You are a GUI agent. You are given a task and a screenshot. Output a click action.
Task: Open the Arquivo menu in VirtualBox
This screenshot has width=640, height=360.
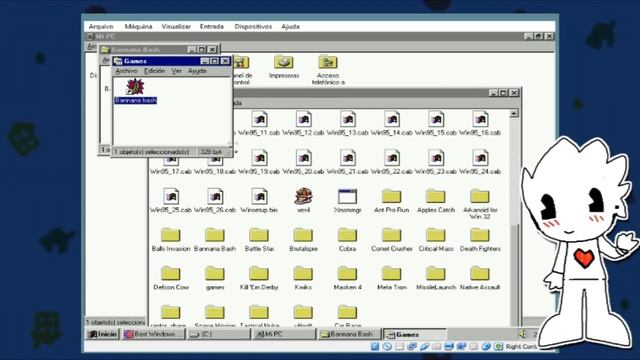pyautogui.click(x=101, y=27)
